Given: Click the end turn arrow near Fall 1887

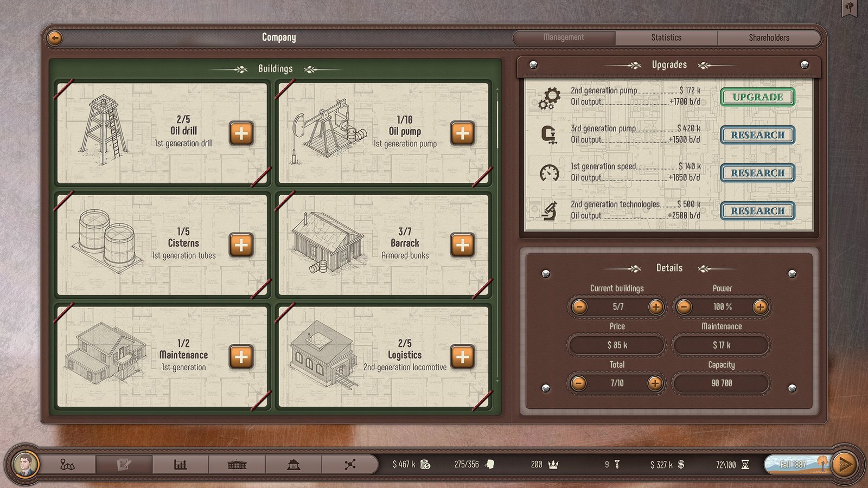Looking at the screenshot, I should tap(845, 464).
